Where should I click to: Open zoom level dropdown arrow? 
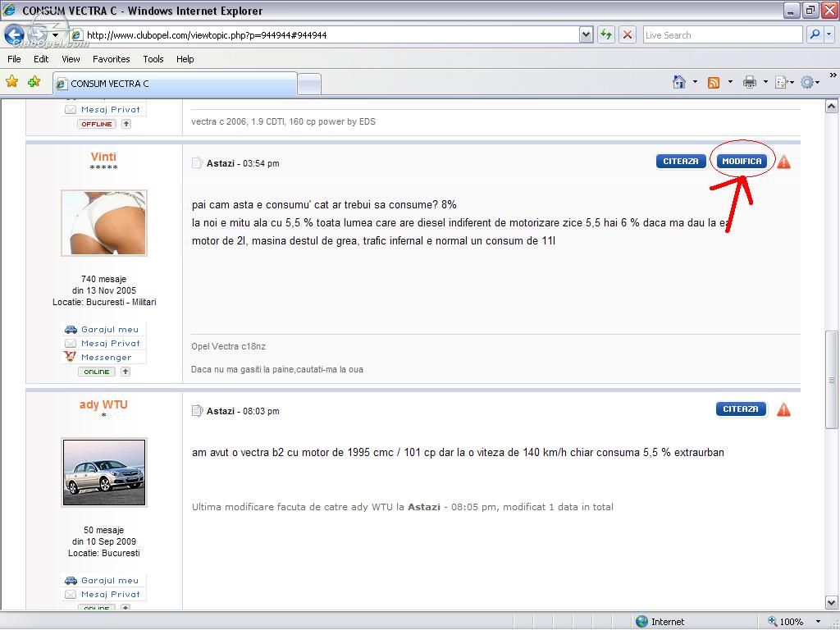coord(818,622)
